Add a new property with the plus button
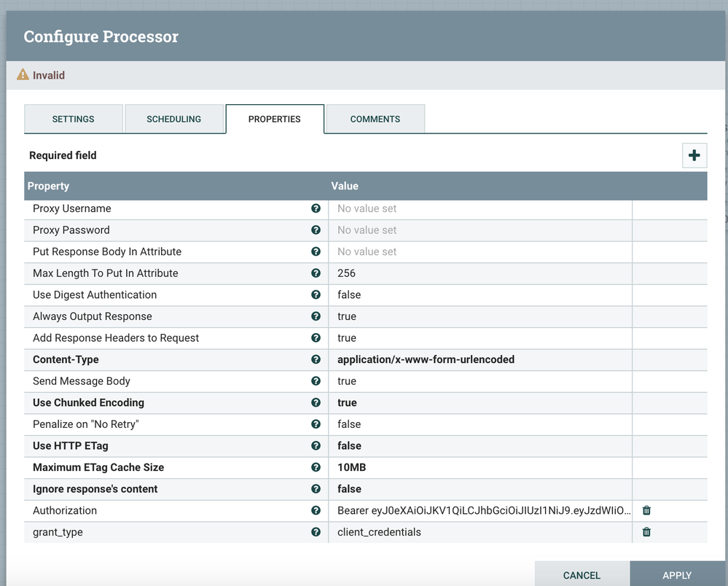 (694, 155)
